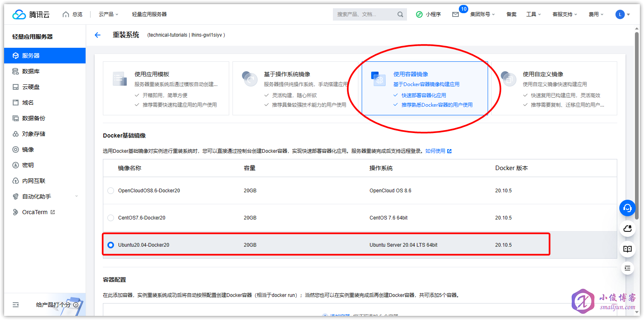Select the CentOS7.6-Docker20 radio button
Image resolution: width=644 pixels, height=320 pixels.
[111, 218]
